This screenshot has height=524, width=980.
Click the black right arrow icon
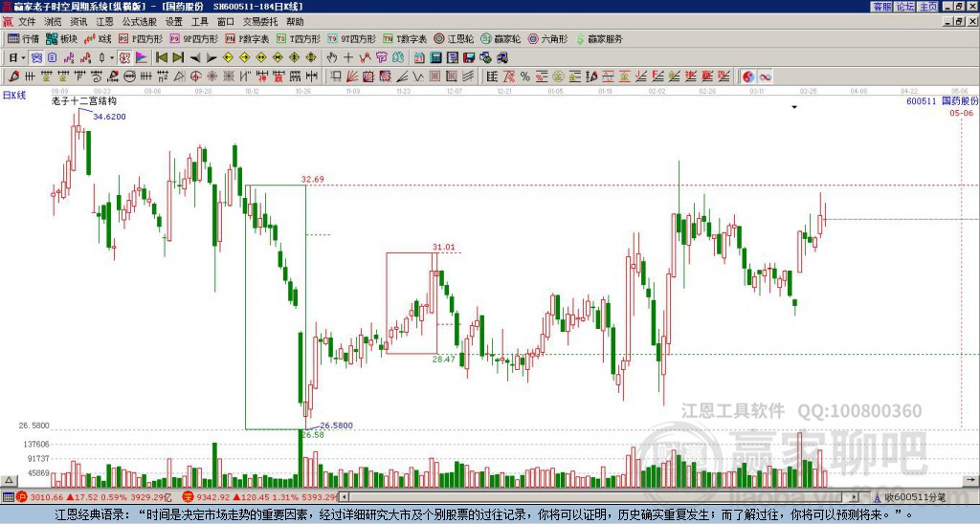pos(212,57)
